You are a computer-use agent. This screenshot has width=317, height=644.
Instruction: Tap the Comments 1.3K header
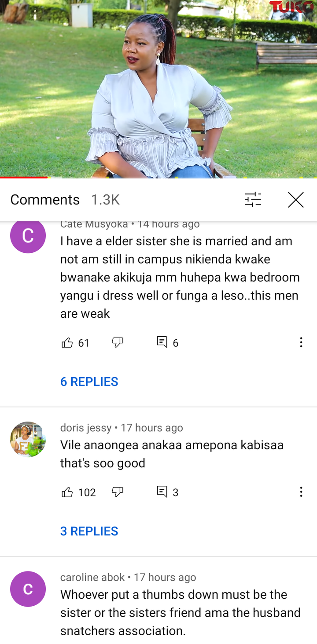tap(65, 200)
